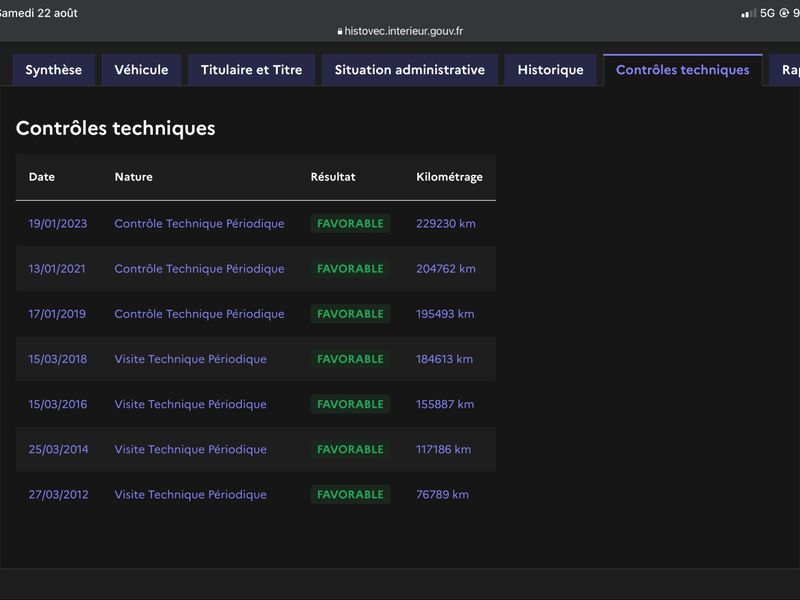Open the Synthèse tab
This screenshot has width=800, height=600.
[x=54, y=70]
